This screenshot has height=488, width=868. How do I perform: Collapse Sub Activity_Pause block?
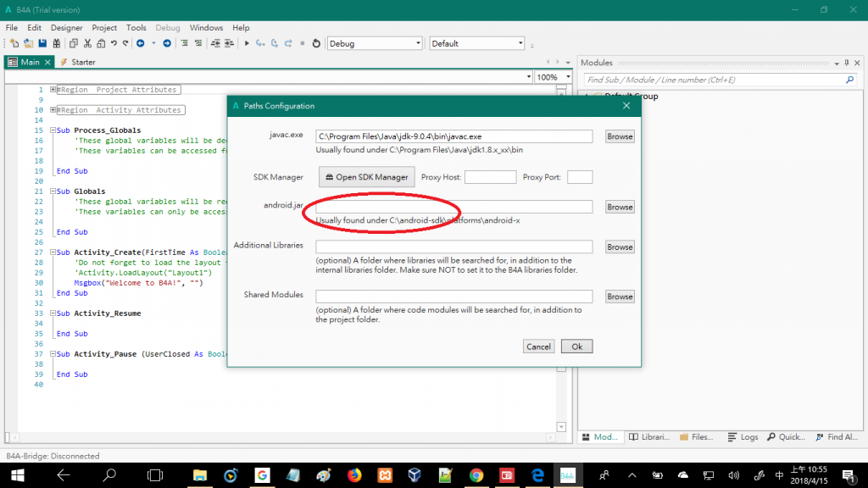(53, 353)
